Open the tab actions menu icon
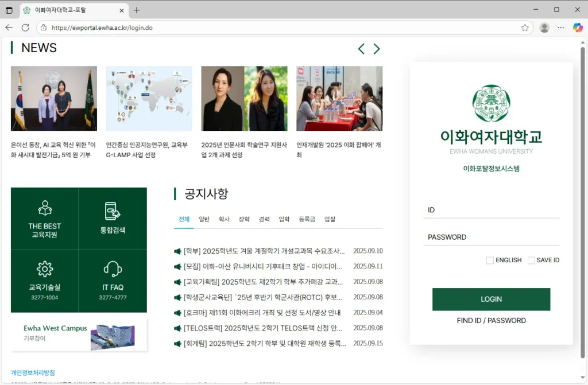 pyautogui.click(x=9, y=10)
